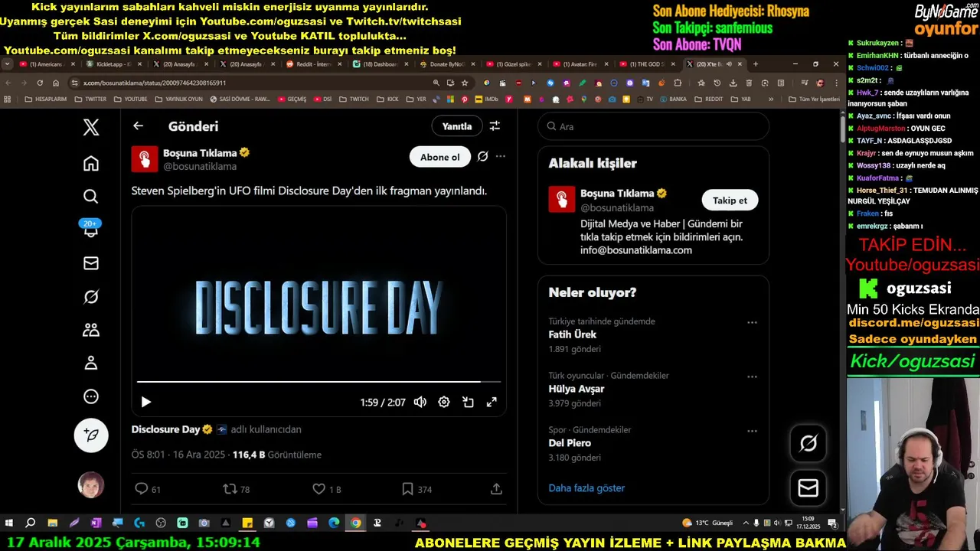Focus the Ara search field
The image size is (980, 551).
653,126
